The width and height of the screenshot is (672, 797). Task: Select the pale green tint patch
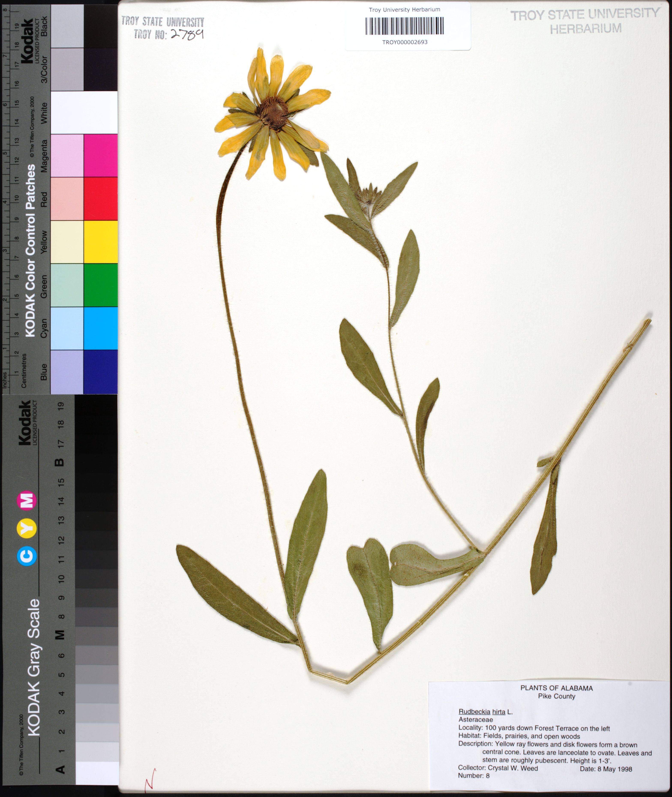pyautogui.click(x=67, y=285)
